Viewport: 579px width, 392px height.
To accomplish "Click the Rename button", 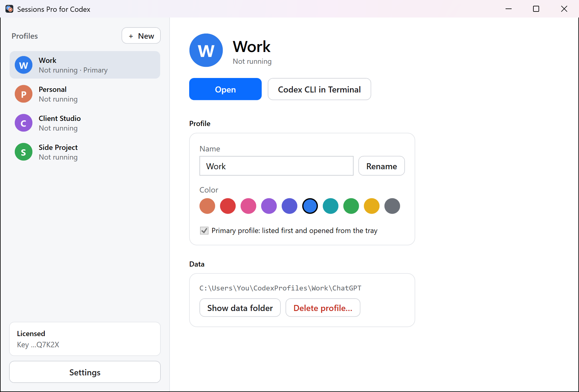I will point(382,166).
